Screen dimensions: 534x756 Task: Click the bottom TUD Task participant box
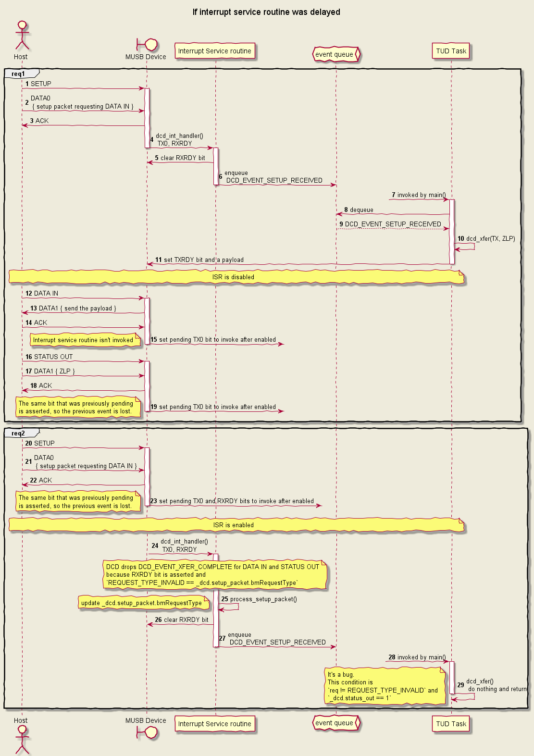pyautogui.click(x=451, y=724)
